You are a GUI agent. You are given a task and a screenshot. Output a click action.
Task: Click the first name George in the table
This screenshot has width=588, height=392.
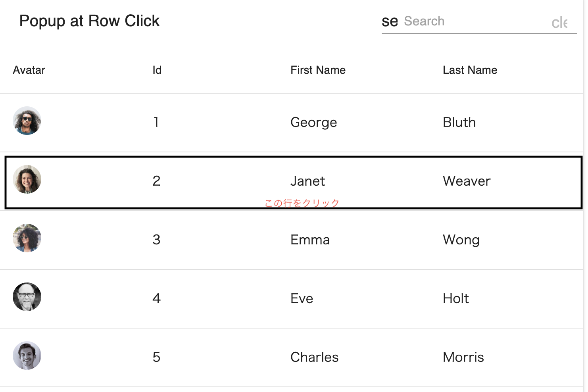(x=313, y=122)
